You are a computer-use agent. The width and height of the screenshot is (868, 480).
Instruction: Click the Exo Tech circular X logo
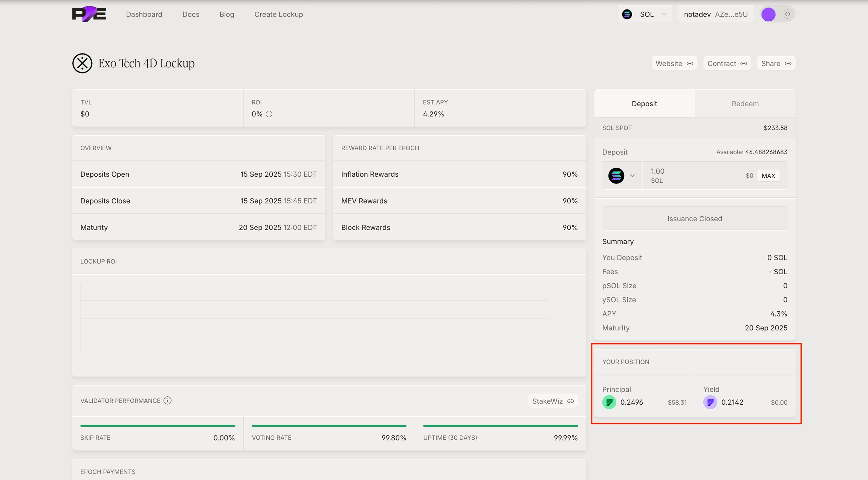click(82, 63)
